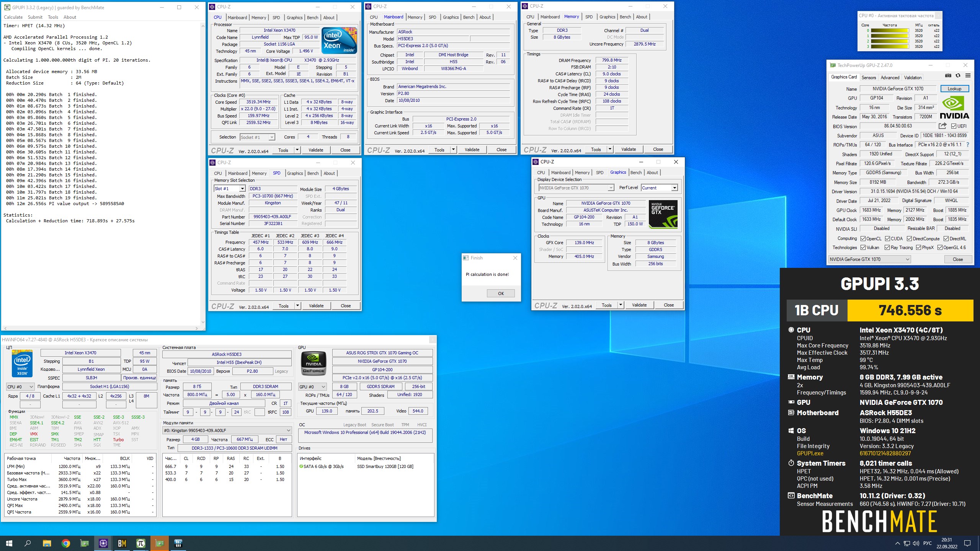Toggle Ray Tracing checkbox in GPU-Z
This screenshot has width=980, height=551.
click(887, 248)
